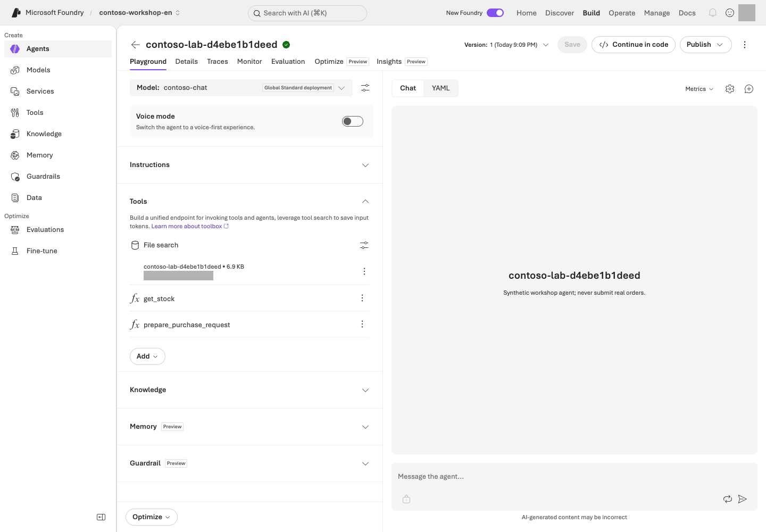Open model settings sliders icon
766x532 pixels.
tap(365, 88)
